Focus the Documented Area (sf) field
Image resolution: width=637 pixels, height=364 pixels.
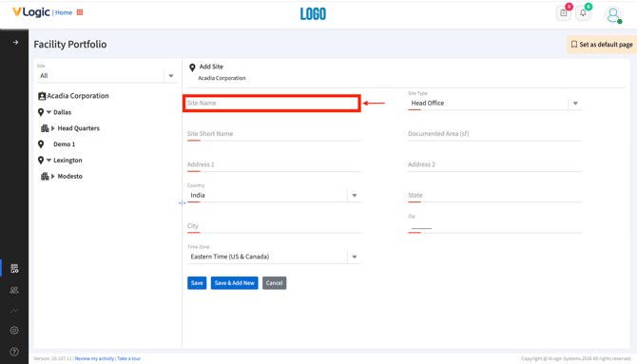[494, 134]
